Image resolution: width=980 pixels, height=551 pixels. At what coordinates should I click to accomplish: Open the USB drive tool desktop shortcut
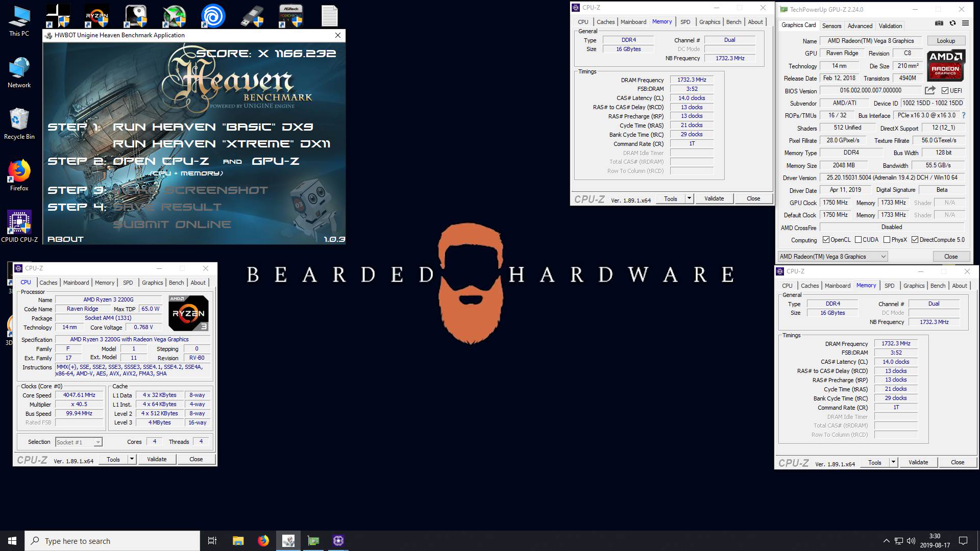click(x=252, y=16)
